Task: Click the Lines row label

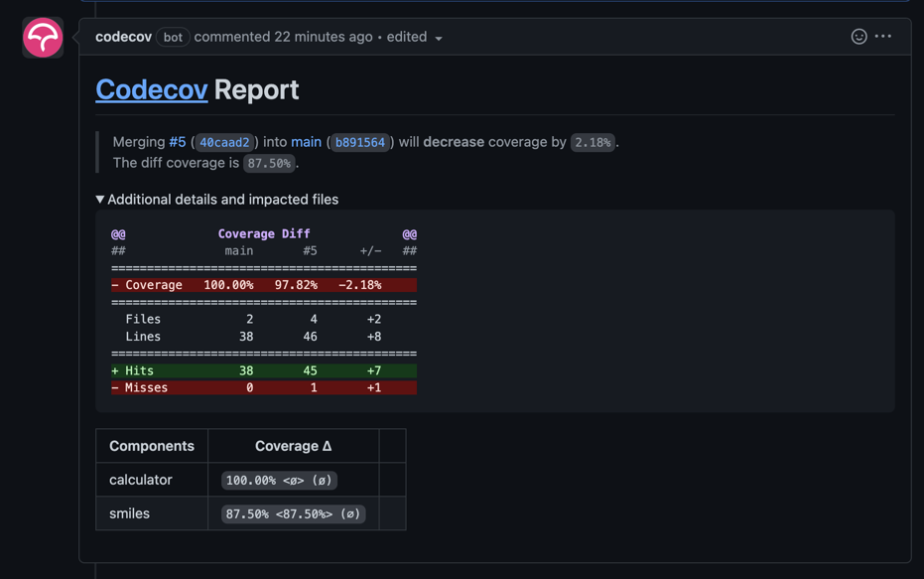Action: 143,336
